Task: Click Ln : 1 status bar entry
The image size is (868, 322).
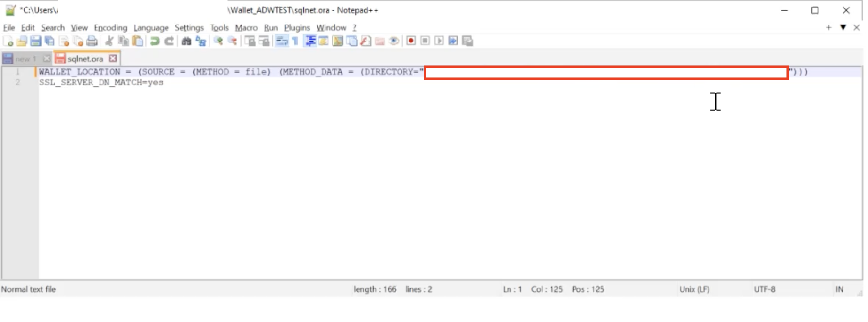Action: pos(512,289)
